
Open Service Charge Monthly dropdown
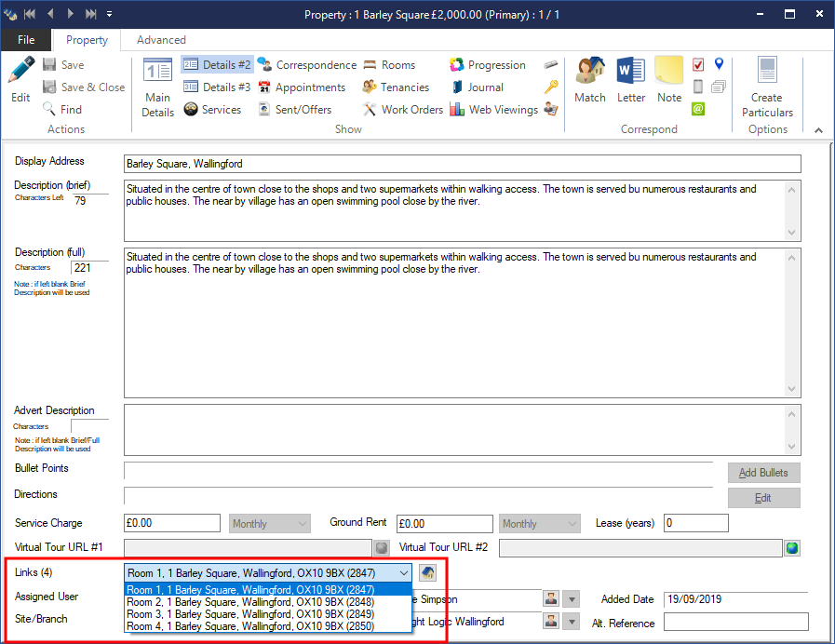(x=270, y=524)
